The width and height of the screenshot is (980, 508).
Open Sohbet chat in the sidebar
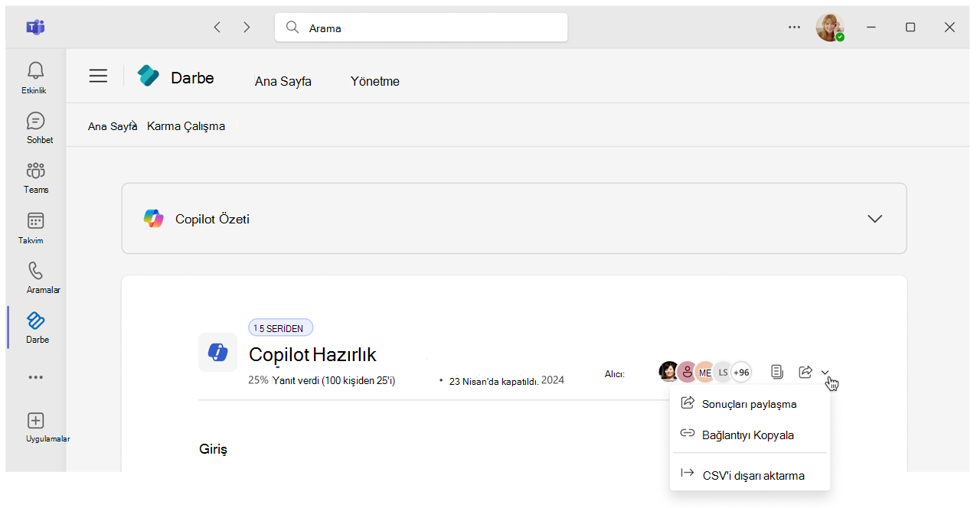[35, 121]
